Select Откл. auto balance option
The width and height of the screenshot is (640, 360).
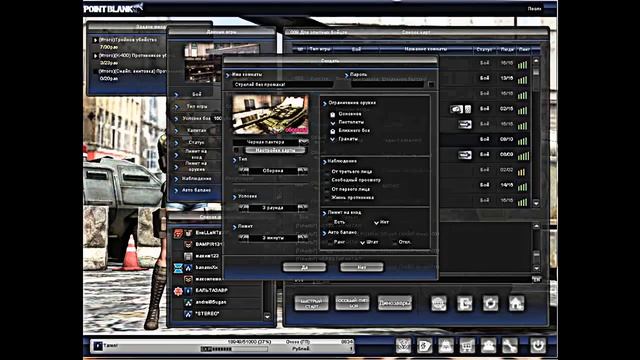point(394,242)
